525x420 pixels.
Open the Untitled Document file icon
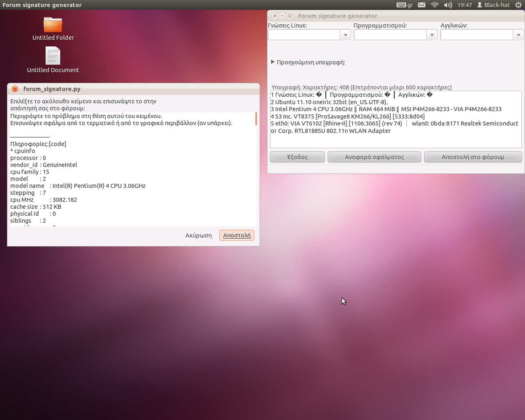click(x=53, y=56)
